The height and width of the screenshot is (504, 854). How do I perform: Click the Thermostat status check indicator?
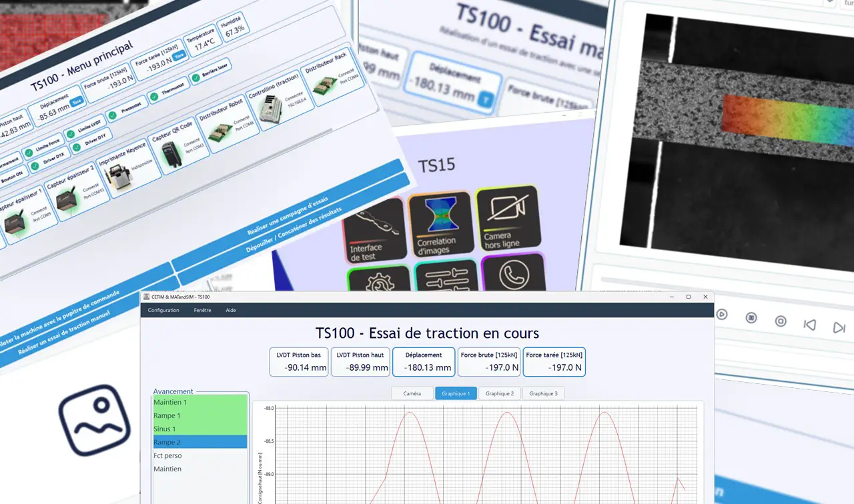click(x=153, y=98)
